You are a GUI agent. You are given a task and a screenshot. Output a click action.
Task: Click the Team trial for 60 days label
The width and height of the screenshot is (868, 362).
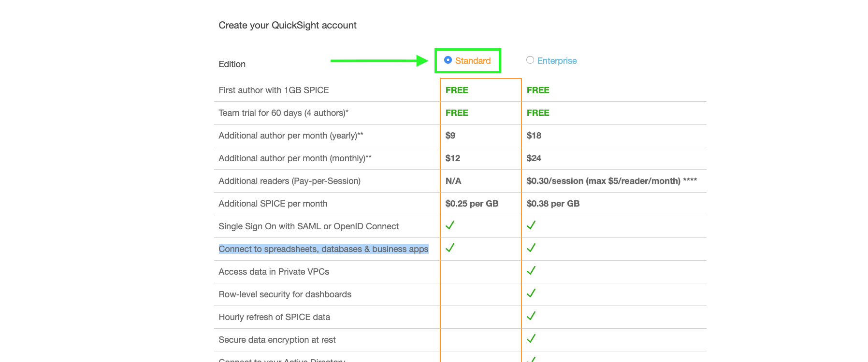click(x=283, y=113)
